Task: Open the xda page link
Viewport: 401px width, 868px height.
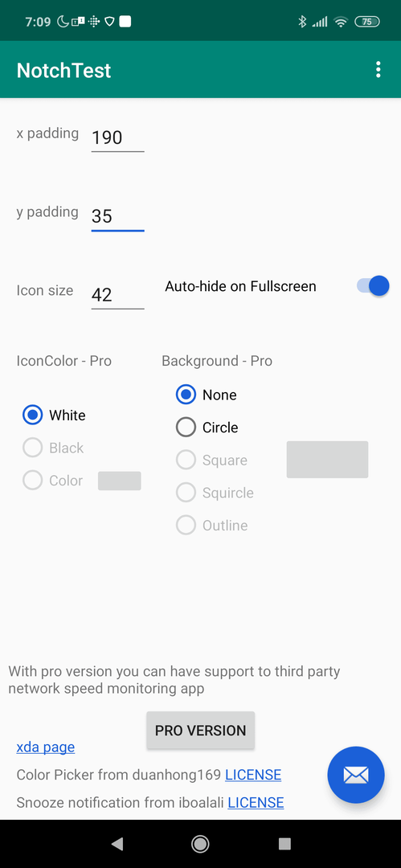Action: (46, 747)
